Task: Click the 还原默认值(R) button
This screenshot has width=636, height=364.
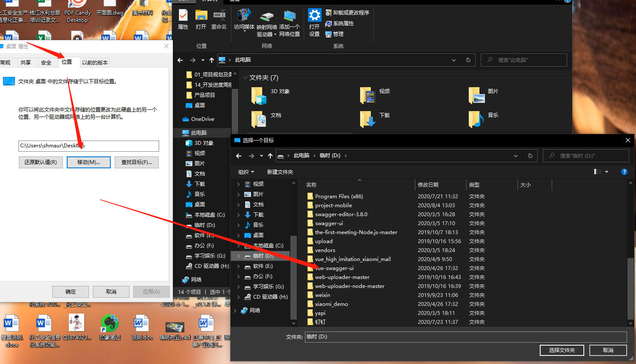Action: point(41,162)
